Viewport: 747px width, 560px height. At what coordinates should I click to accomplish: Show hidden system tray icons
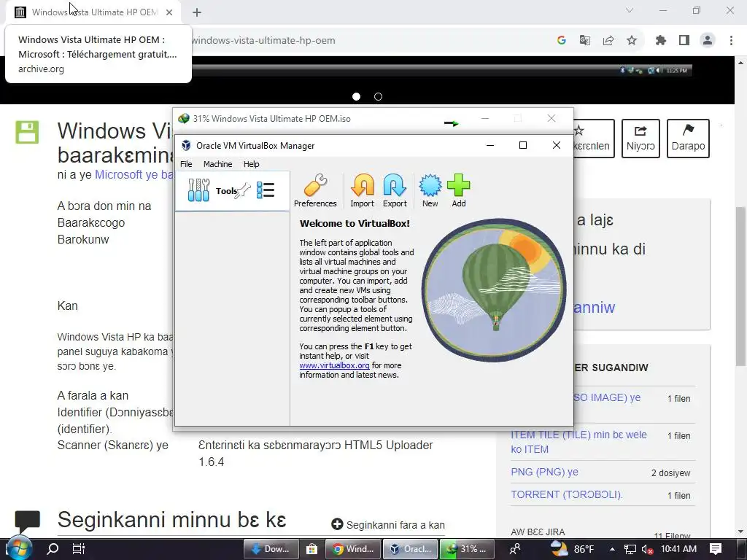point(612,549)
